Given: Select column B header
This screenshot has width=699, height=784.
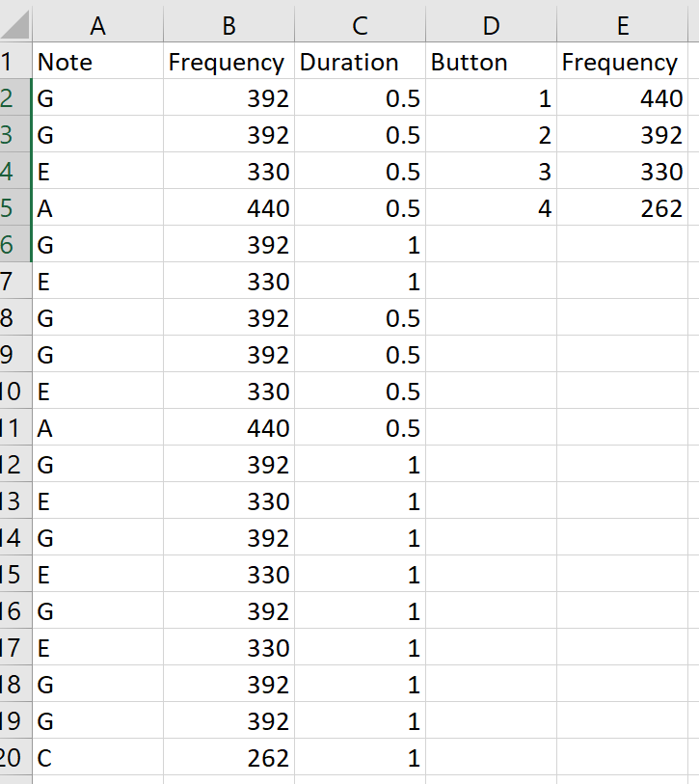Looking at the screenshot, I should (229, 25).
